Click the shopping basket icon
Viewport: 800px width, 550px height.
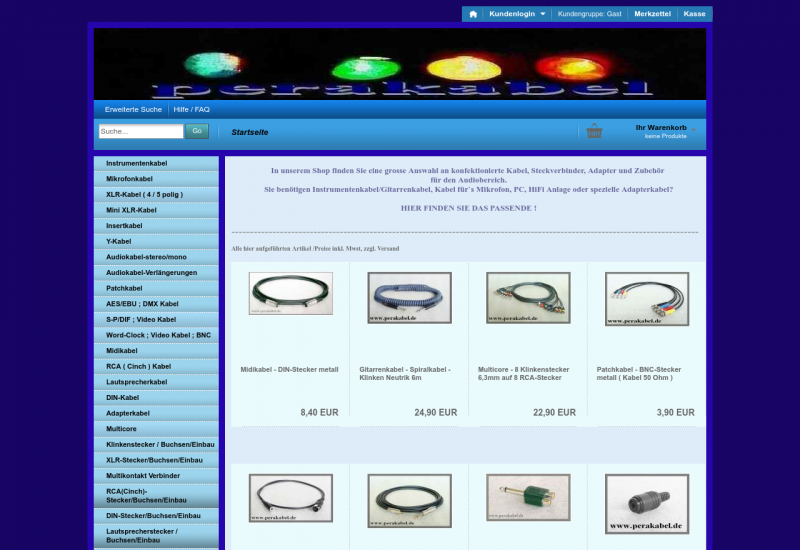click(595, 131)
